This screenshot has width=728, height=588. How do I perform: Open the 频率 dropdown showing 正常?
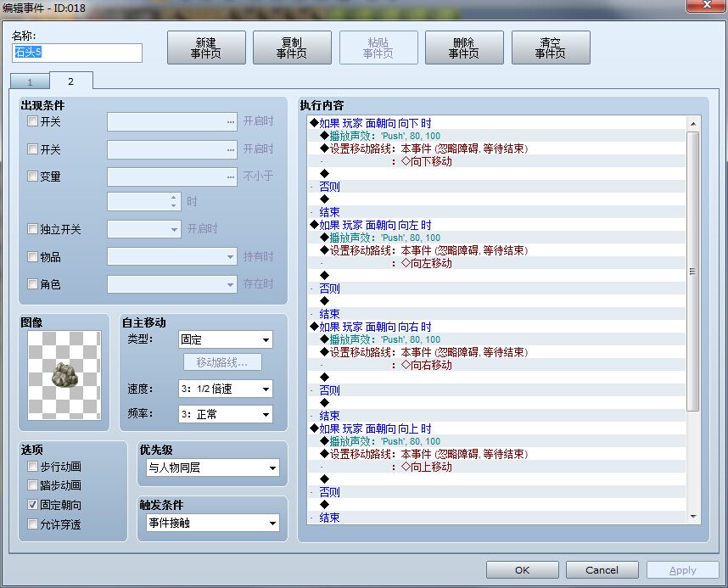coord(226,414)
